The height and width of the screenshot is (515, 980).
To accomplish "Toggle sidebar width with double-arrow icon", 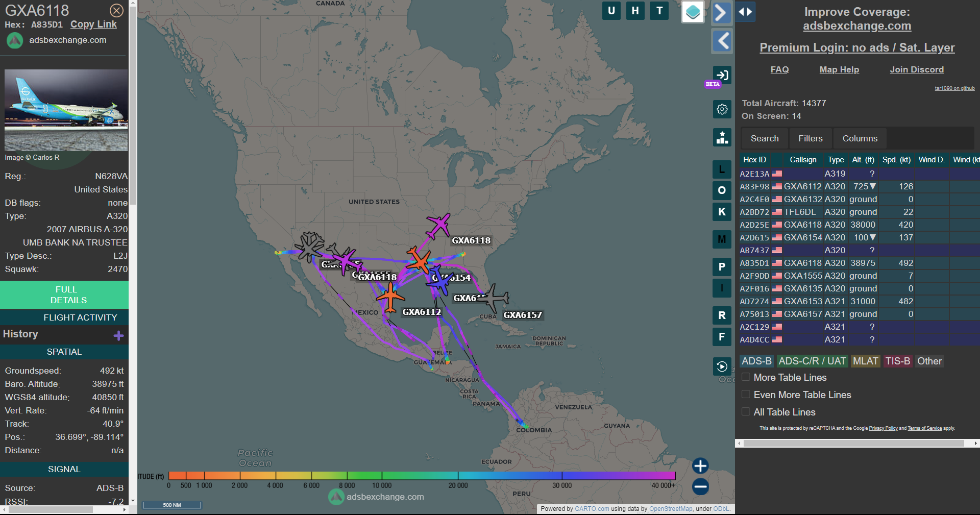I will pos(745,12).
